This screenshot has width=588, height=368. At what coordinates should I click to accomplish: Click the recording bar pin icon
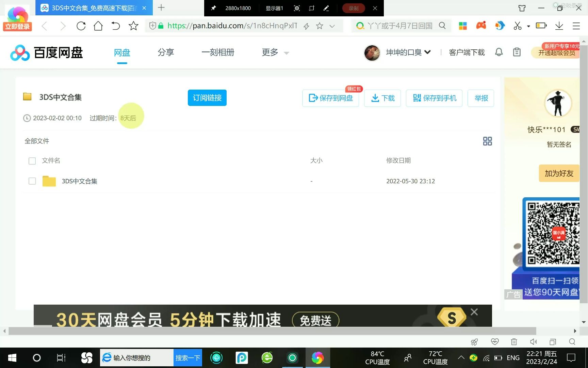213,8
